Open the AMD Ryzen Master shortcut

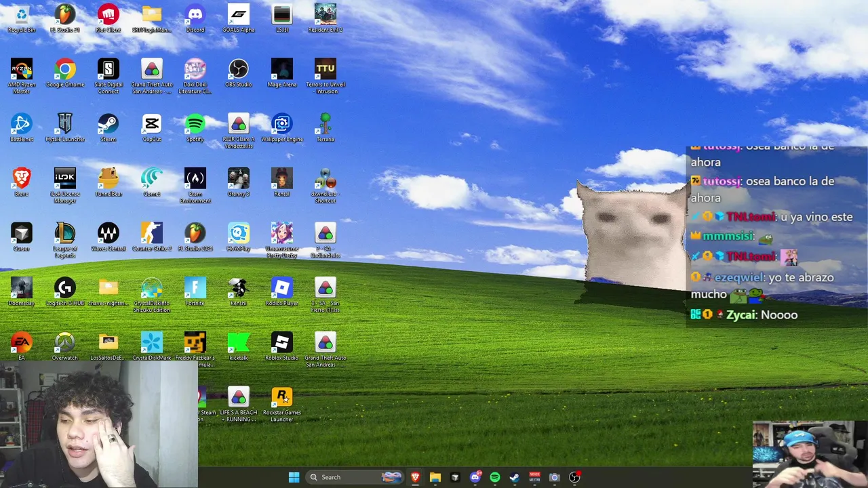(x=21, y=76)
